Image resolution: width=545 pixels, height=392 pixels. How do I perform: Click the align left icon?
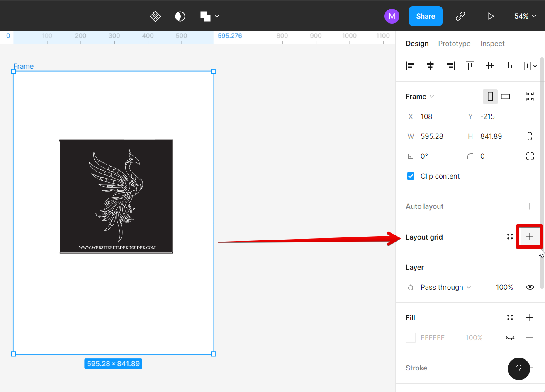[410, 65]
